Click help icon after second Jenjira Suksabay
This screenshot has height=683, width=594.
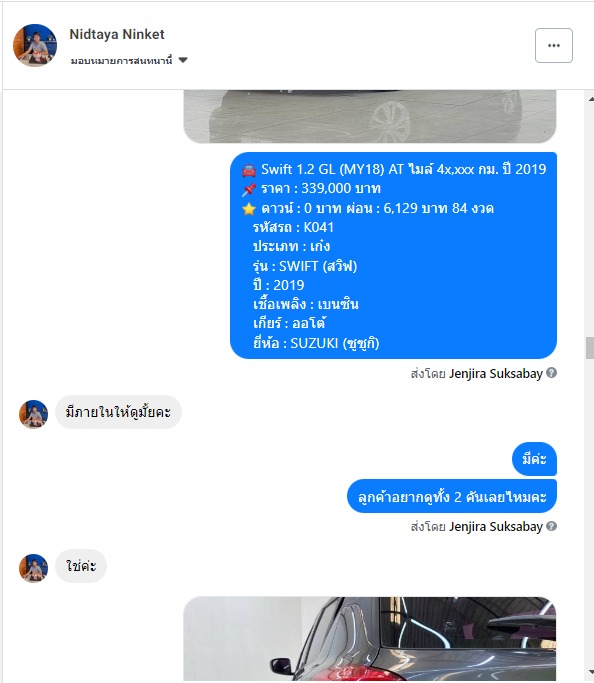551,526
